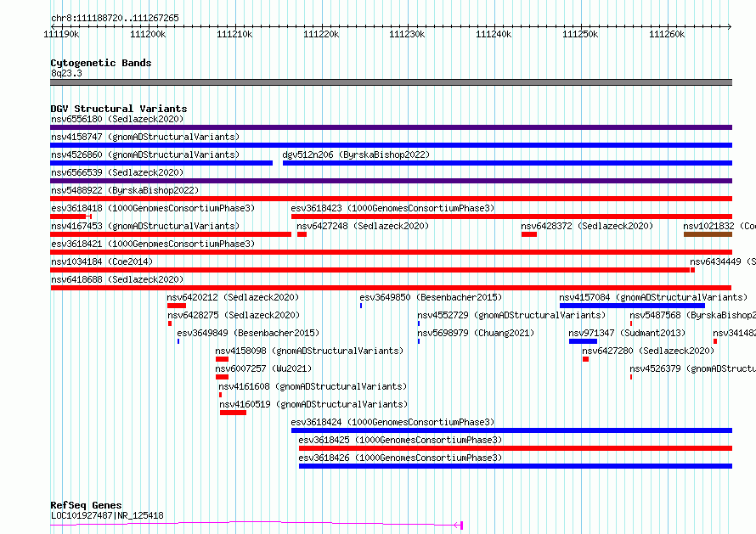Image resolution: width=756 pixels, height=534 pixels.
Task: Open the DGV Structural Variants track title
Action: [119, 109]
